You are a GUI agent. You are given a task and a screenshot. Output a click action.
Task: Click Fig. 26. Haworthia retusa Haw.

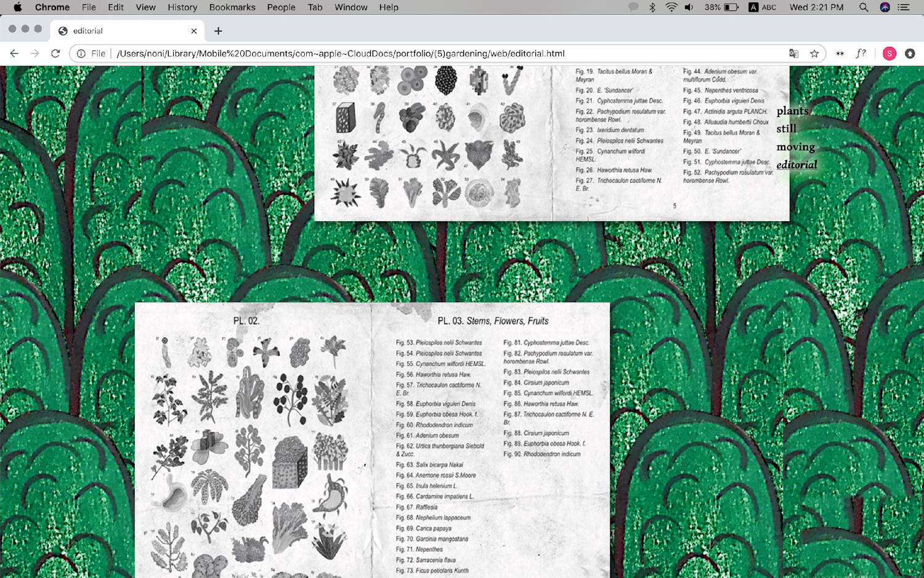click(x=614, y=170)
